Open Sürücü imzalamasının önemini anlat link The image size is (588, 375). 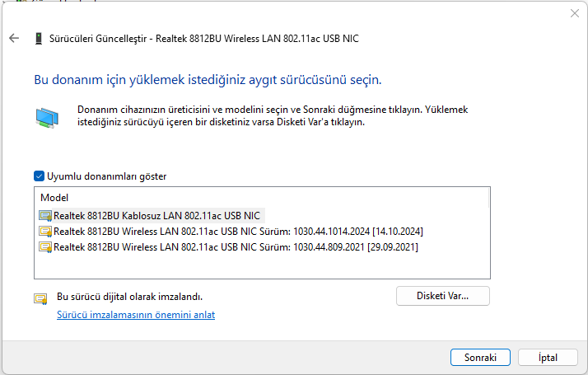pos(136,315)
